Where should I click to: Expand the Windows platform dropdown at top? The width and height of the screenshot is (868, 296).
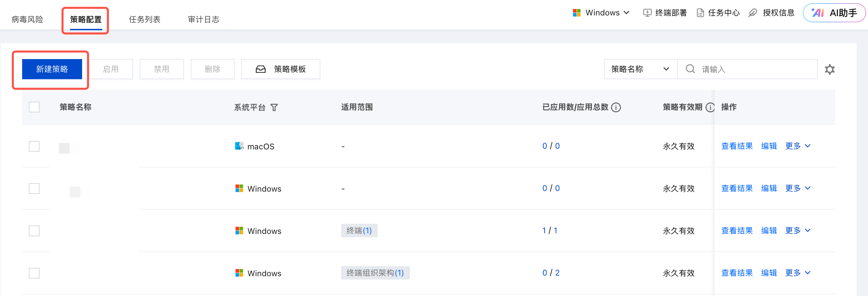coord(601,13)
